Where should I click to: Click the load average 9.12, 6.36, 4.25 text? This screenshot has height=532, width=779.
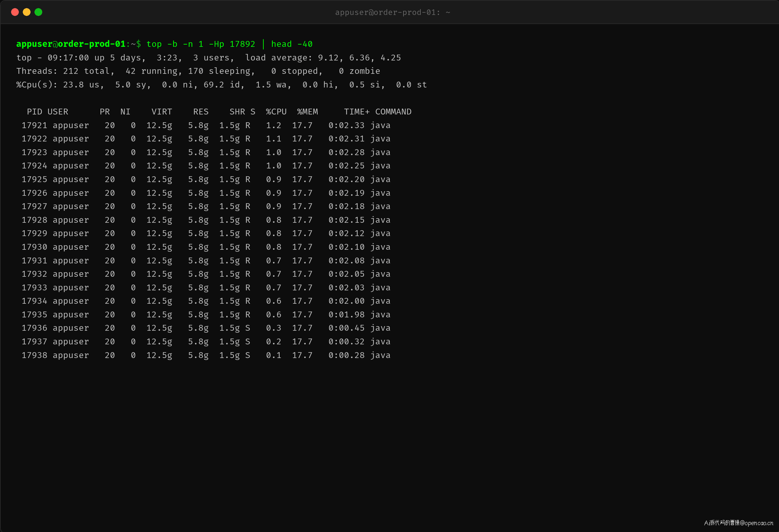pos(323,58)
